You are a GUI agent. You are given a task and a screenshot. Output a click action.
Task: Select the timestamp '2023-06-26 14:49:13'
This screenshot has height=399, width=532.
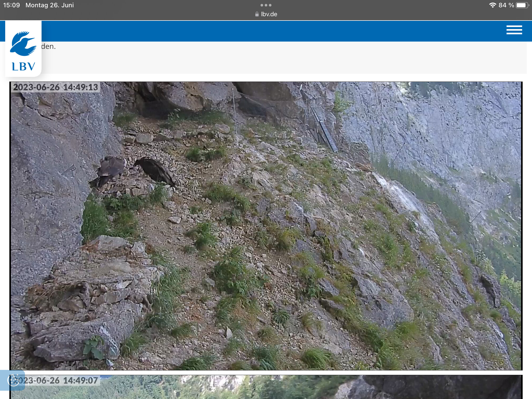(x=56, y=87)
